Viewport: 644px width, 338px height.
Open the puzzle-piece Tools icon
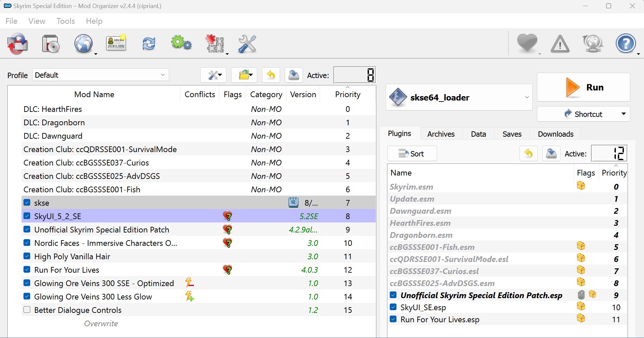coord(214,44)
